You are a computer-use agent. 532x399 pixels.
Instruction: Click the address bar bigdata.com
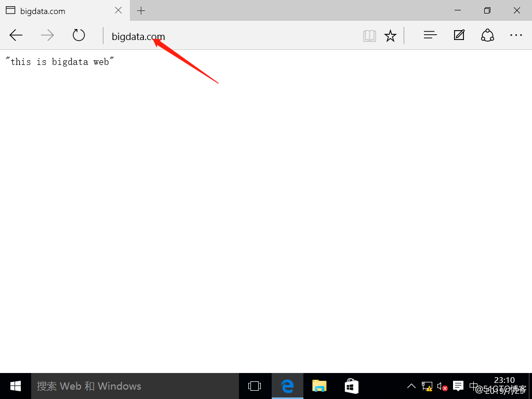(231, 36)
